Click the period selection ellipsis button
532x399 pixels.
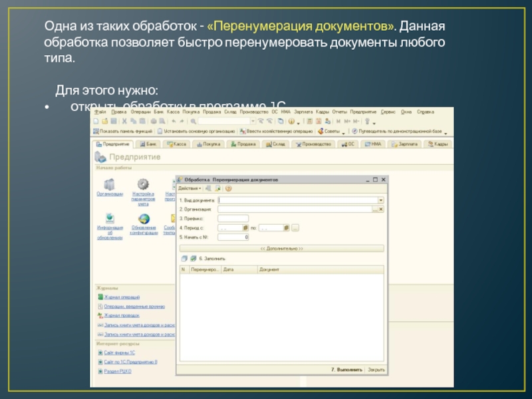pyautogui.click(x=295, y=228)
